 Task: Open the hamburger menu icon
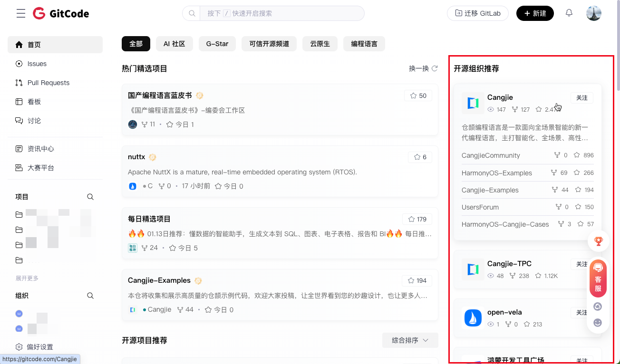[x=21, y=13]
